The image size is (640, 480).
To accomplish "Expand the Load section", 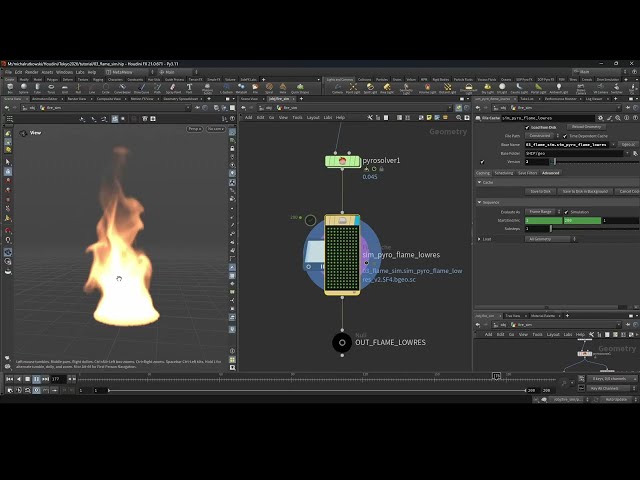I will pyautogui.click(x=480, y=239).
